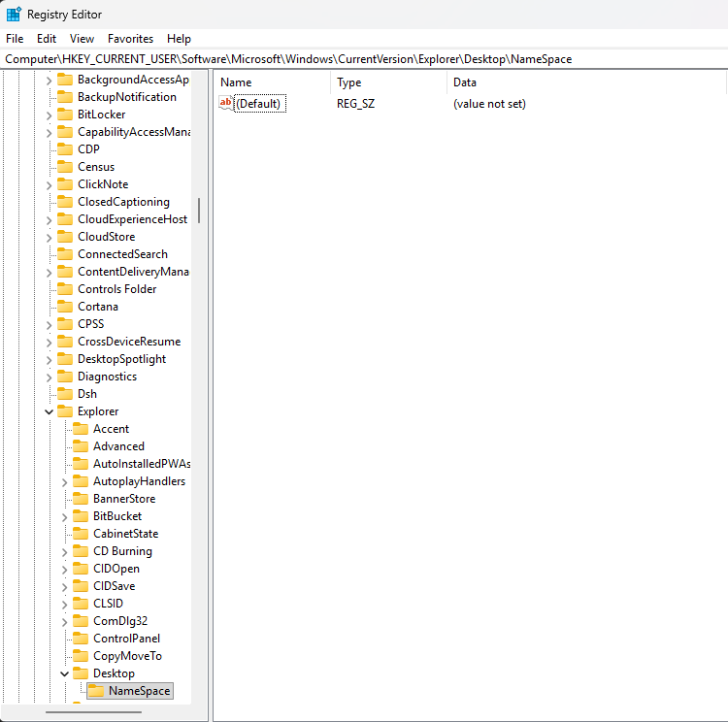Click the Registry Editor app icon in title bar
728x722 pixels.
tap(14, 15)
